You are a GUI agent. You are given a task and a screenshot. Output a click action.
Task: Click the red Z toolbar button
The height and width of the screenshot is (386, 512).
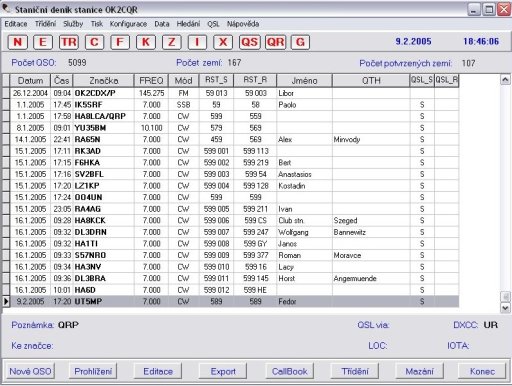(172, 42)
